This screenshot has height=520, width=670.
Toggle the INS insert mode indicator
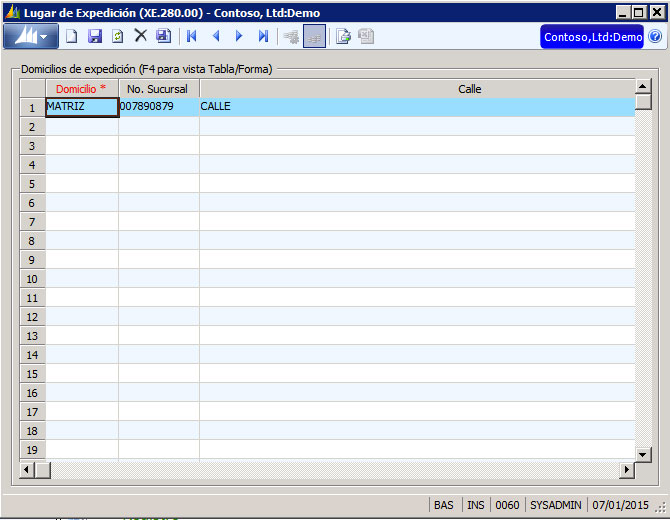[476, 505]
